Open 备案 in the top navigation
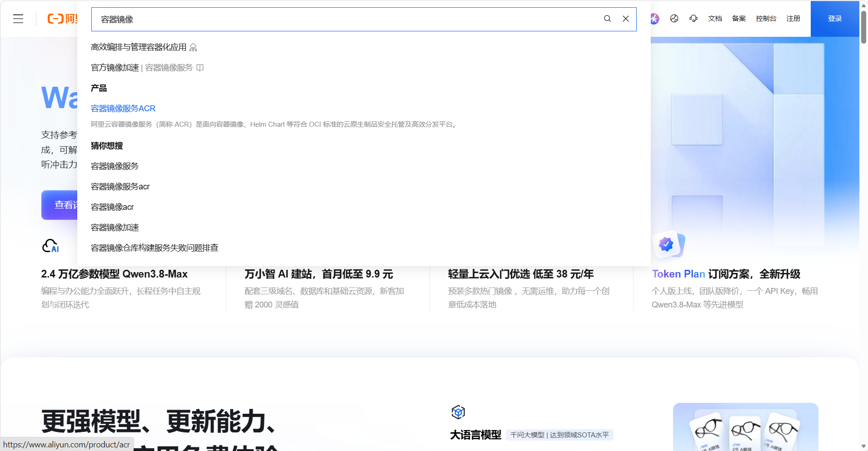This screenshot has width=868, height=451. pos(739,19)
